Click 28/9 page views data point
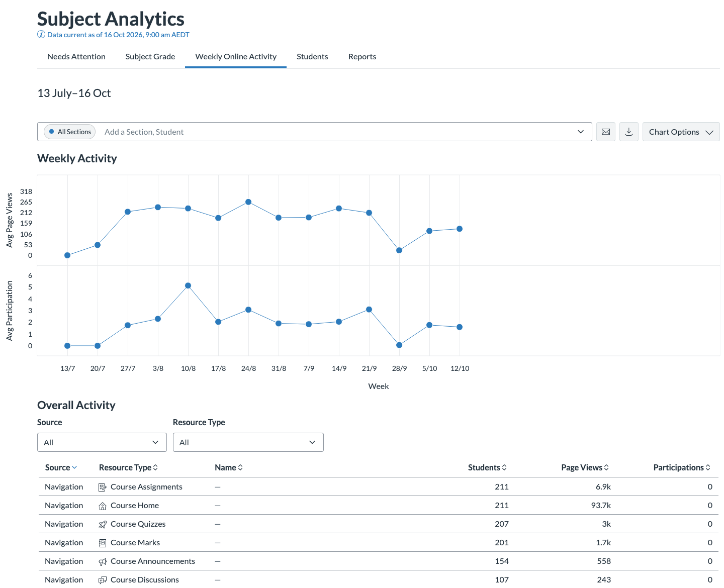Image resolution: width=724 pixels, height=588 pixels. [399, 250]
